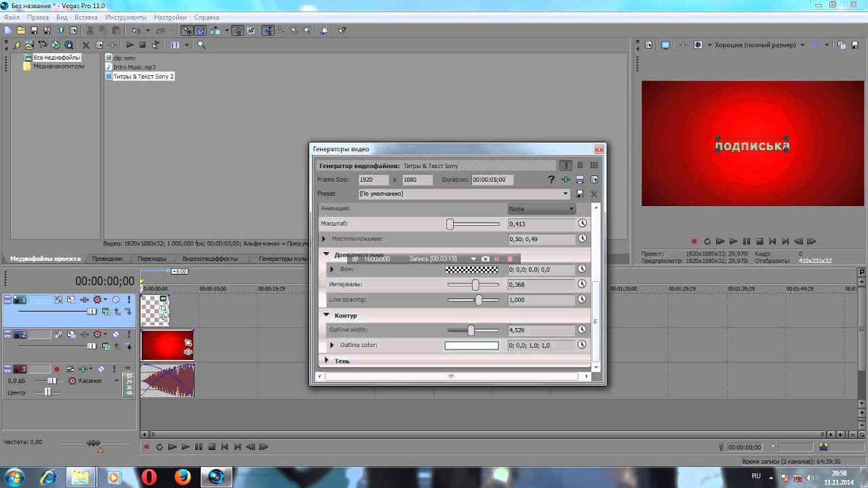Open the 'Анимация' None dropdown
868x488 pixels.
[x=542, y=209]
